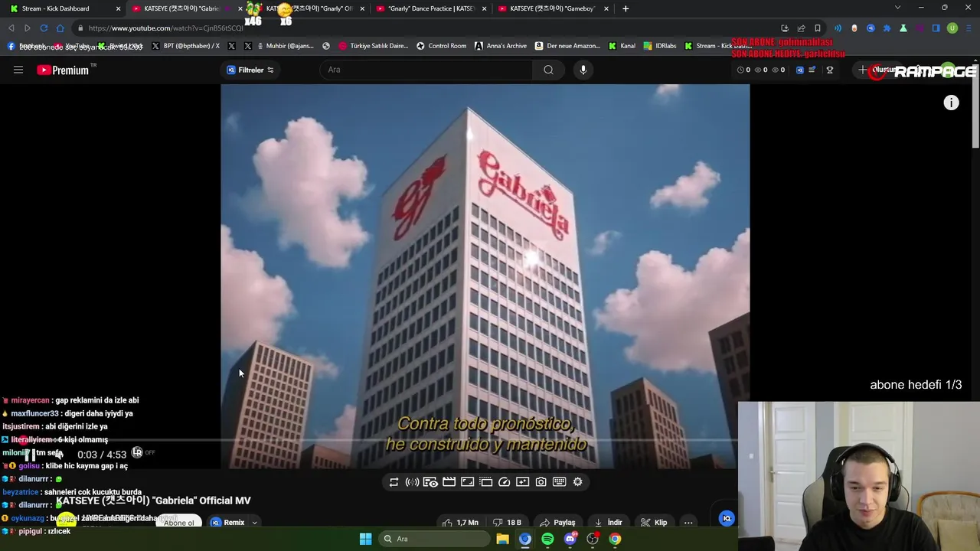This screenshot has width=980, height=551.
Task: Open File Explorer from taskbar
Action: point(502,539)
